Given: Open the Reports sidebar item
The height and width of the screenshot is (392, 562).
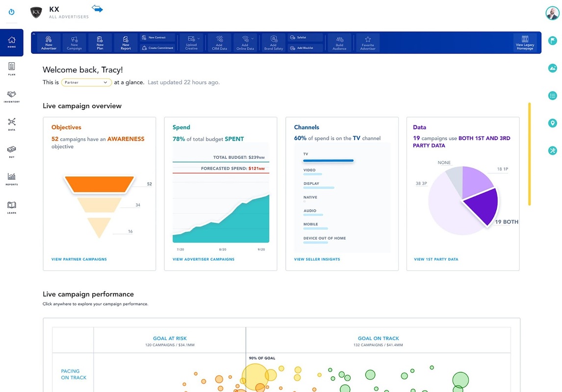Looking at the screenshot, I should 12,178.
